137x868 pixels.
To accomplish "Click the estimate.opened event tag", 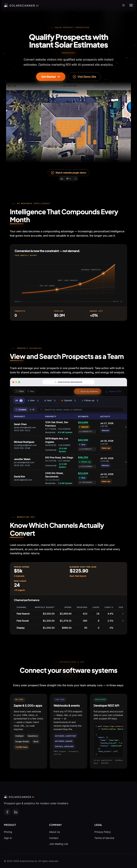I will 64,741.
